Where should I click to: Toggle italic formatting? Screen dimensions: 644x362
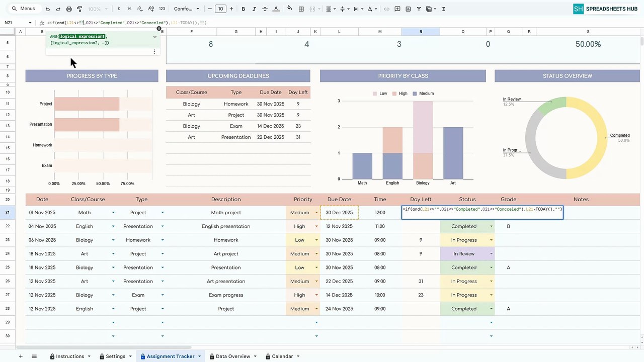coord(254,9)
